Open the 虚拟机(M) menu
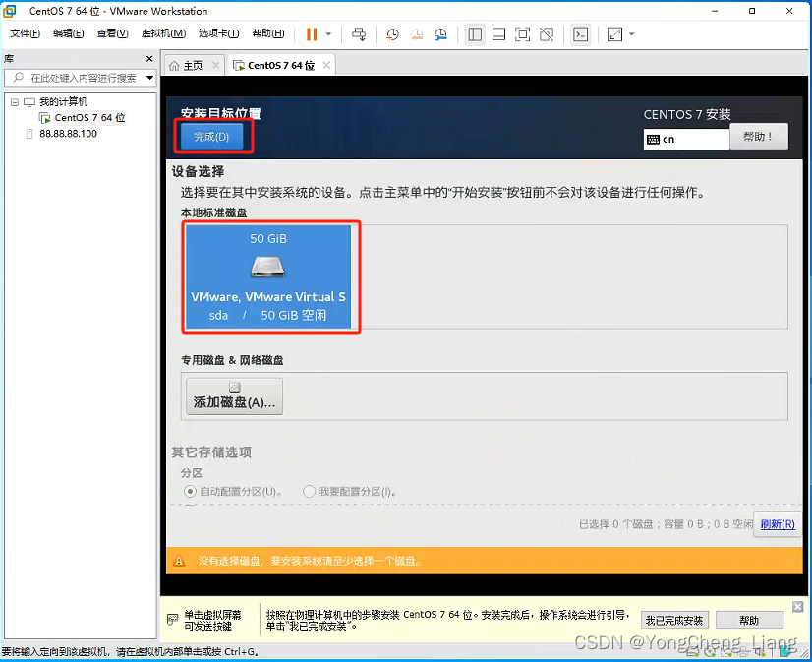The height and width of the screenshot is (662, 812). [163, 33]
